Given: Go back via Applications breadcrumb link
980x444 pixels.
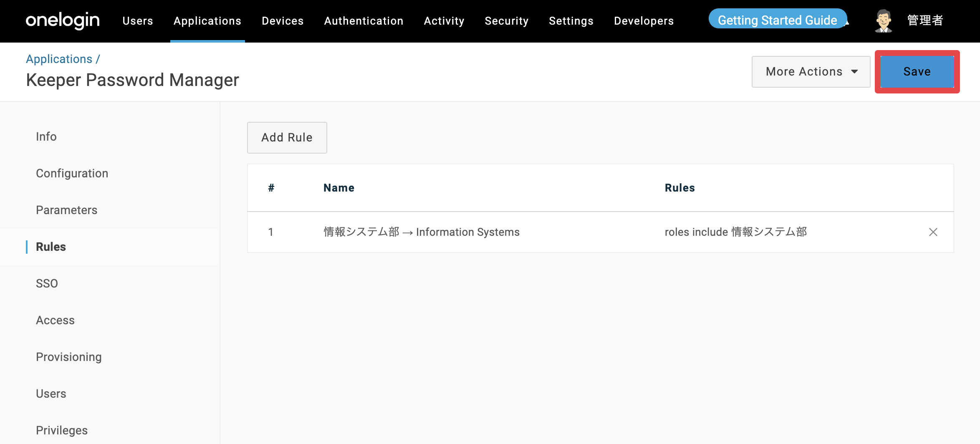Looking at the screenshot, I should pyautogui.click(x=59, y=59).
